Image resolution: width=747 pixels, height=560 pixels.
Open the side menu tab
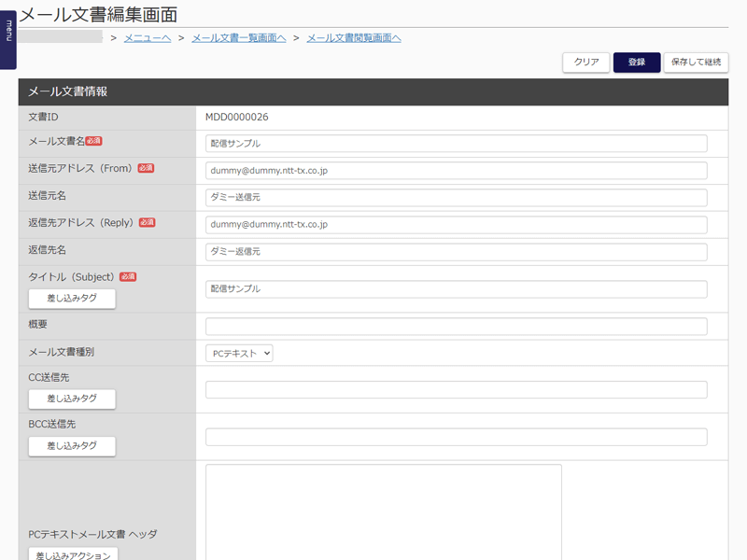8,39
